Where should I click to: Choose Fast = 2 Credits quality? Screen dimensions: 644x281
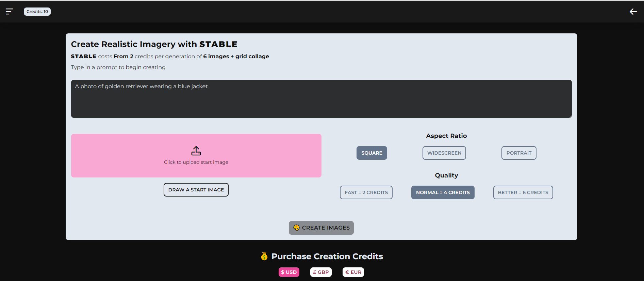pos(366,192)
